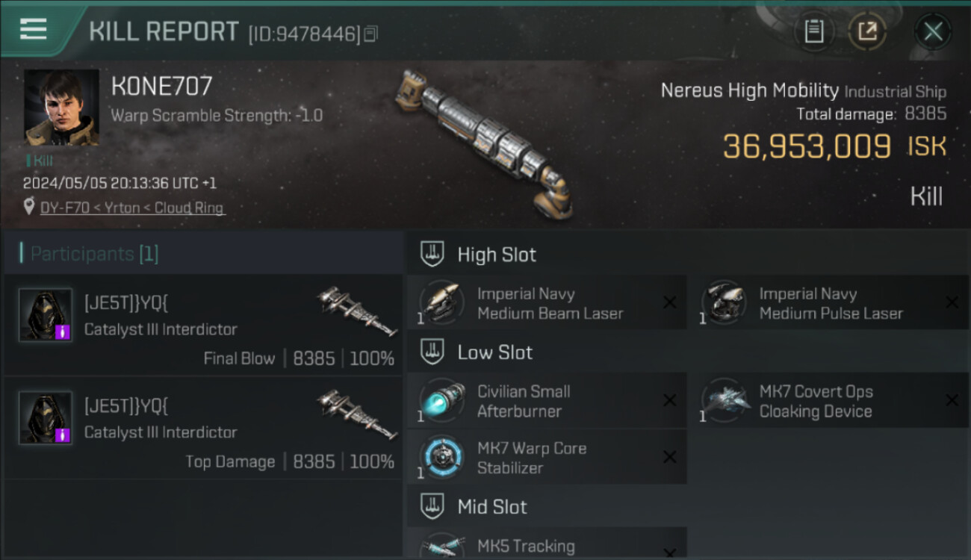Close the kill report window

pos(933,31)
